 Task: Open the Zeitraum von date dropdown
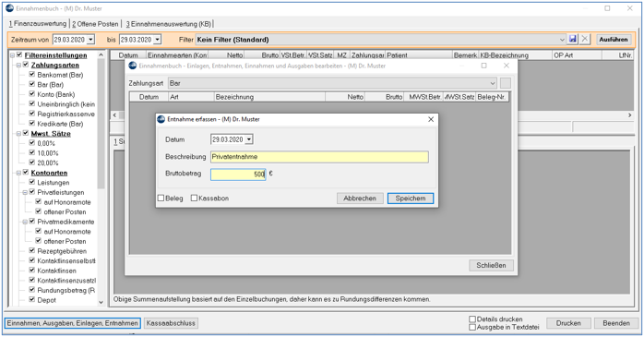click(x=90, y=40)
